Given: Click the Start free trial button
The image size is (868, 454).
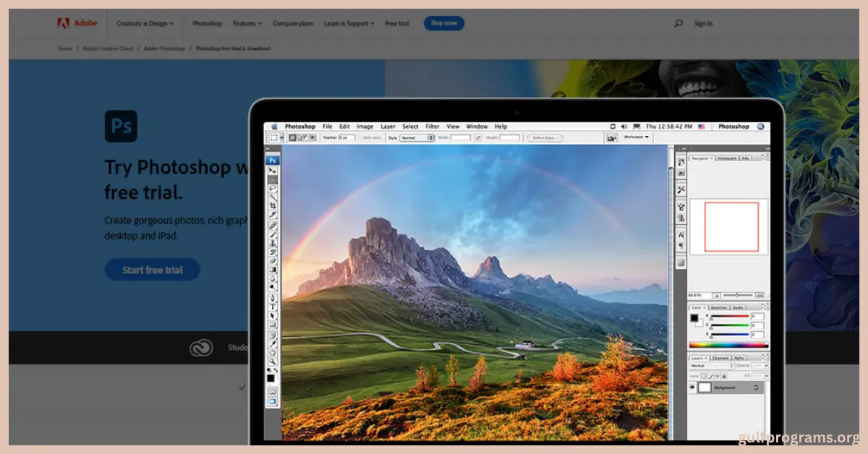Looking at the screenshot, I should pos(152,270).
